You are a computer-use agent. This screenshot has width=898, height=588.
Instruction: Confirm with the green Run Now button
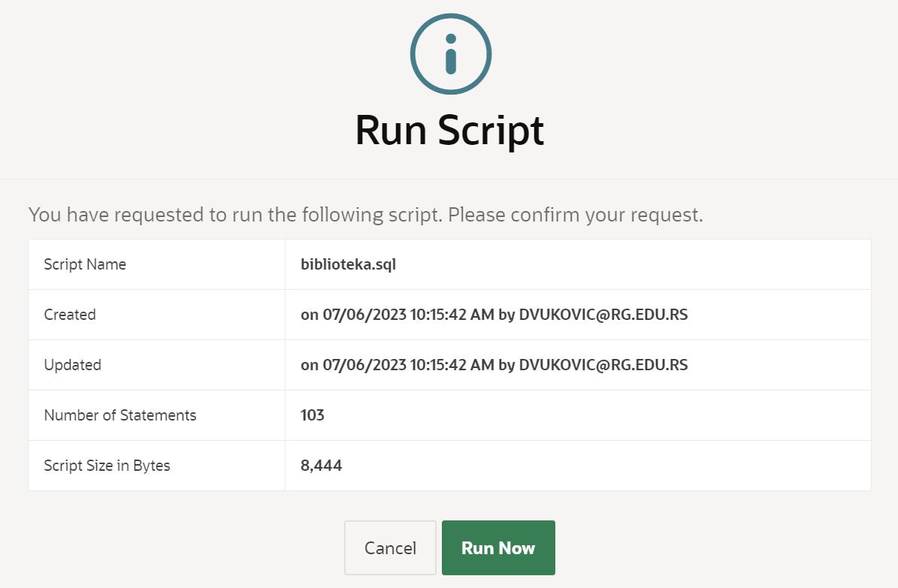point(498,548)
